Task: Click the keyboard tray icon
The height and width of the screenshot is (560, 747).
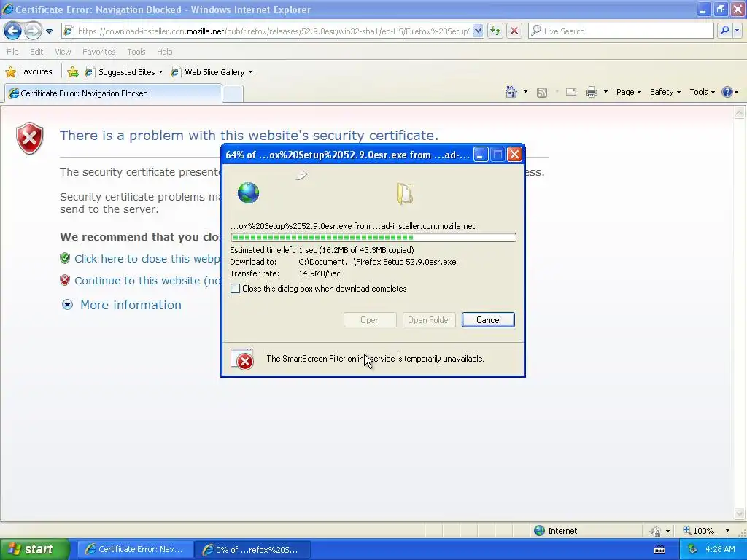Action: (x=659, y=550)
